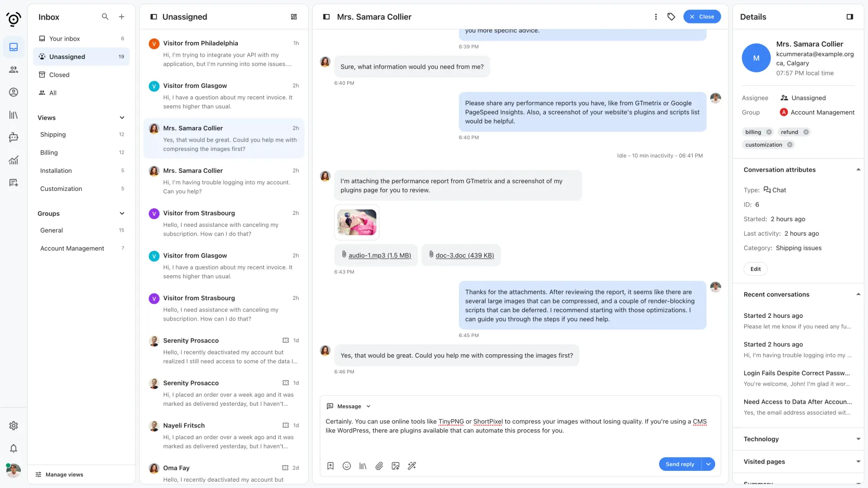Open the tag icon in conversation header

click(x=671, y=17)
